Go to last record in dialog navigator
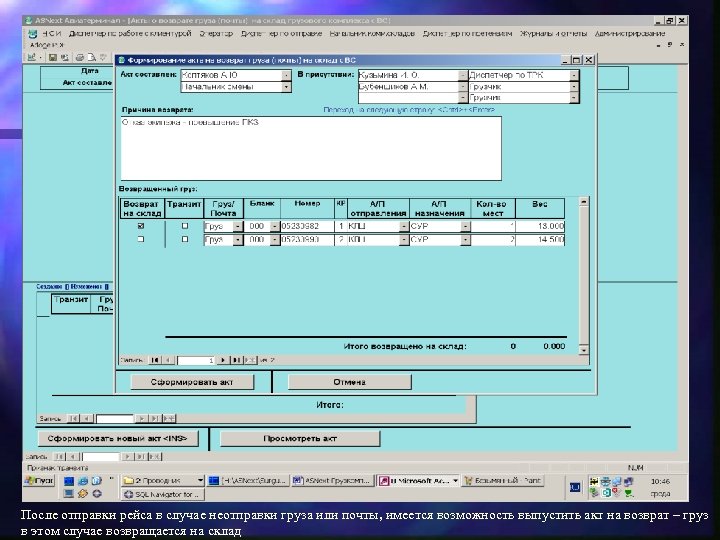The height and width of the screenshot is (540, 720). [x=236, y=360]
